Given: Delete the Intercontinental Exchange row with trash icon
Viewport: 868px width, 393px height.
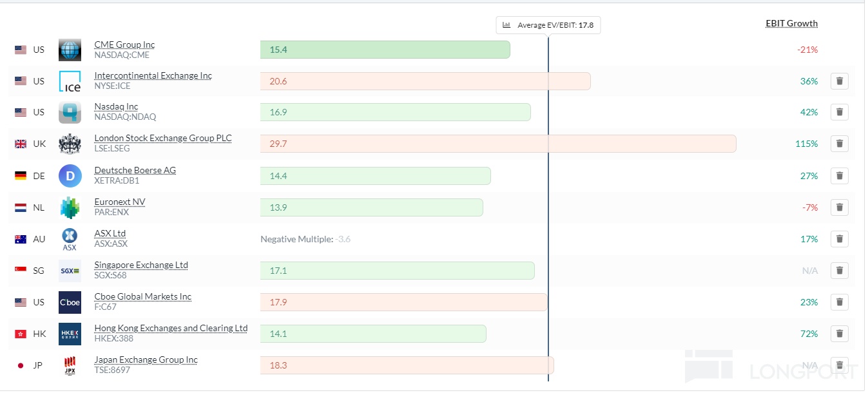Looking at the screenshot, I should pos(839,81).
